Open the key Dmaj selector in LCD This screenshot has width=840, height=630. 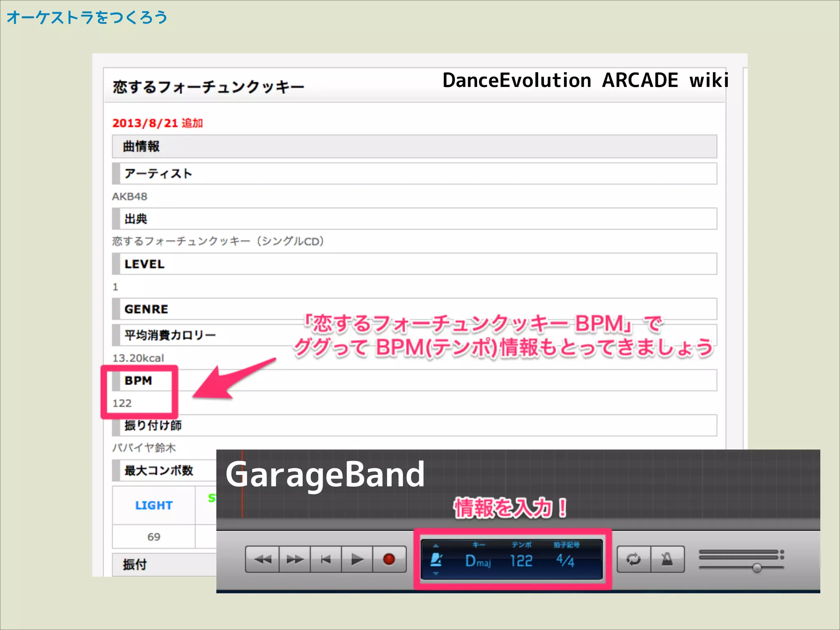(x=478, y=561)
